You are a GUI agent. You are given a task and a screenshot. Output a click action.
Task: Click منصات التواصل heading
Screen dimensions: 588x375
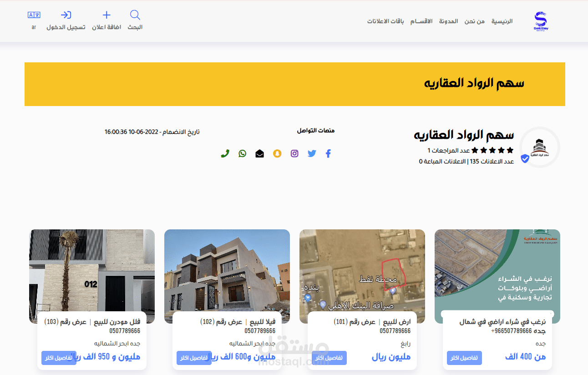click(x=316, y=131)
